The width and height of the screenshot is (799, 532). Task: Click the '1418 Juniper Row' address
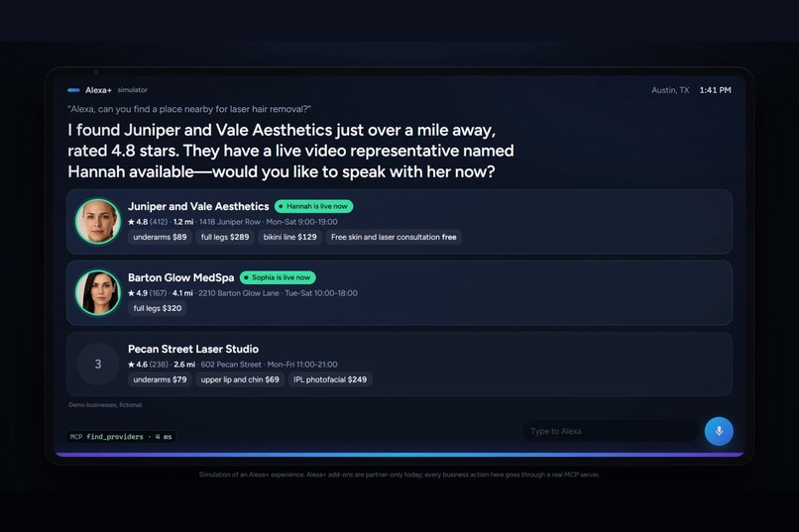pos(230,222)
